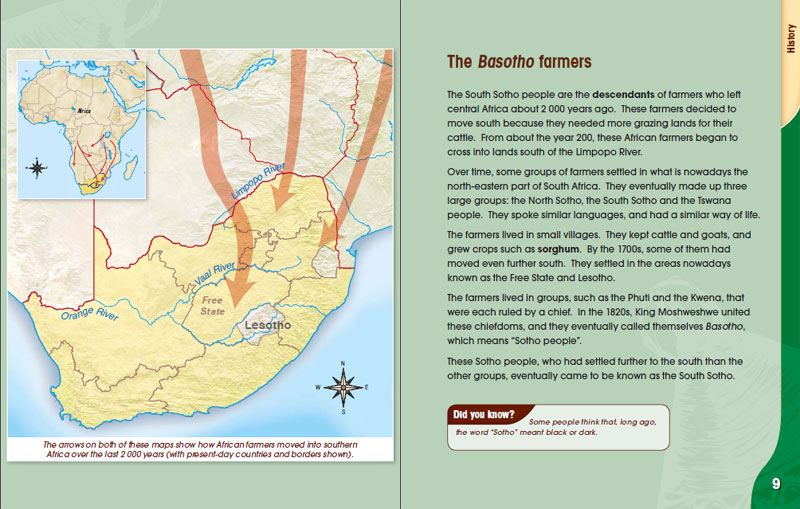Click the large compass rose on the map
This screenshot has height=509, width=800.
point(343,385)
